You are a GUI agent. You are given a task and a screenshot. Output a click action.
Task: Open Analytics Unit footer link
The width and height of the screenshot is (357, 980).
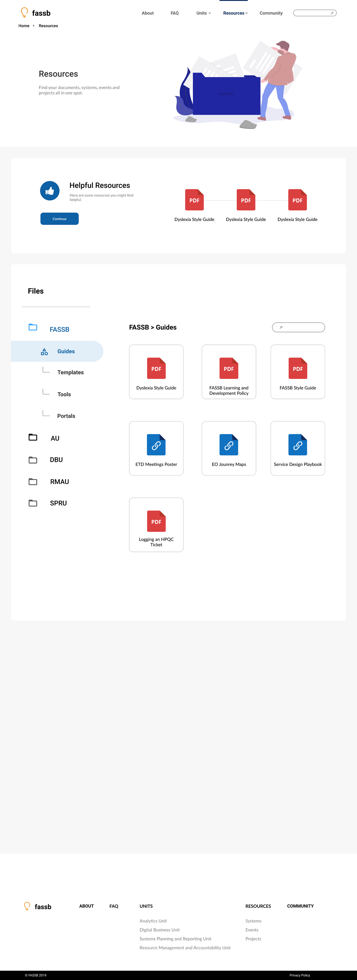point(153,921)
